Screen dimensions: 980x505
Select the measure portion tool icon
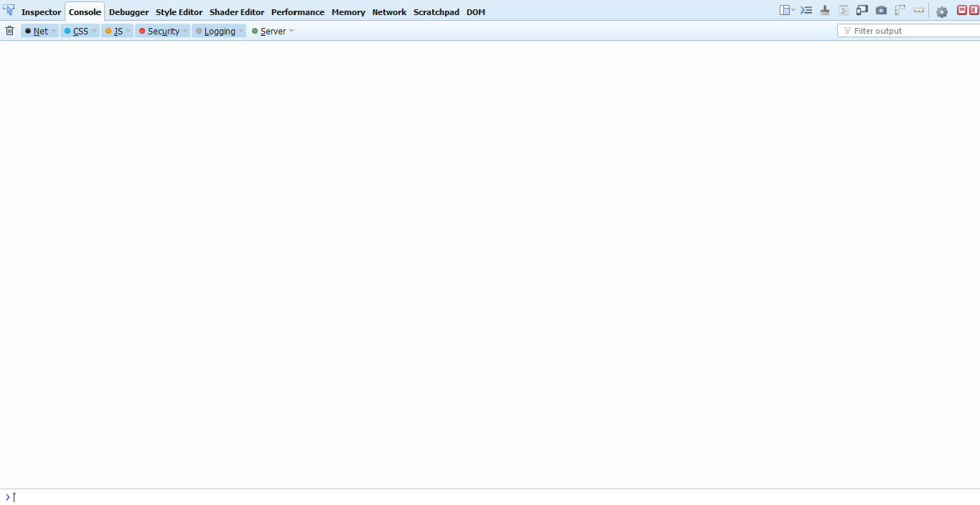(x=918, y=11)
